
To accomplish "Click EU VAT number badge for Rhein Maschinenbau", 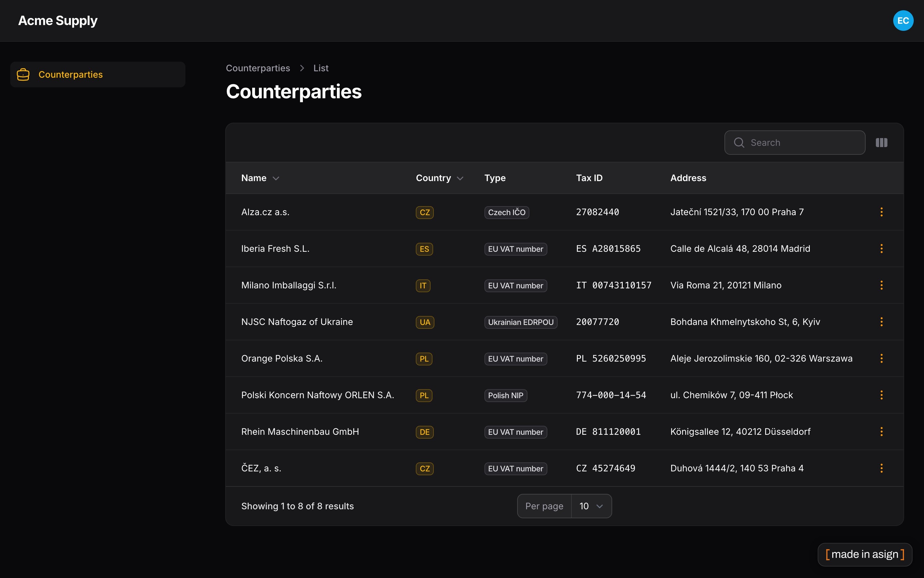I will tap(516, 432).
